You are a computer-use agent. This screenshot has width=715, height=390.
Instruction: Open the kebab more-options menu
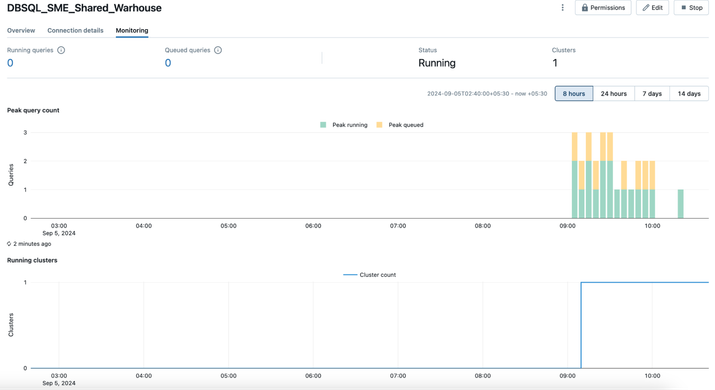tap(562, 8)
